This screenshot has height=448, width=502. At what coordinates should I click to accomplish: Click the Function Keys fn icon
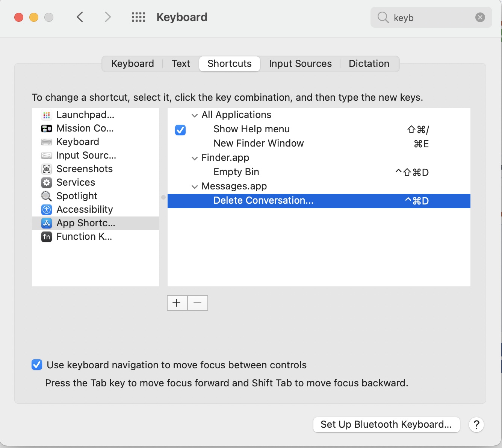click(47, 237)
